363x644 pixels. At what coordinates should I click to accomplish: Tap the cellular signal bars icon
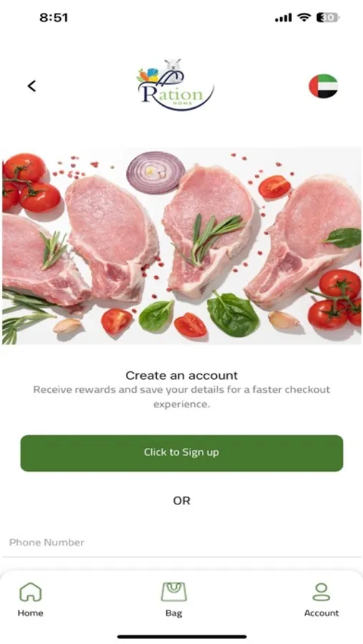(284, 18)
